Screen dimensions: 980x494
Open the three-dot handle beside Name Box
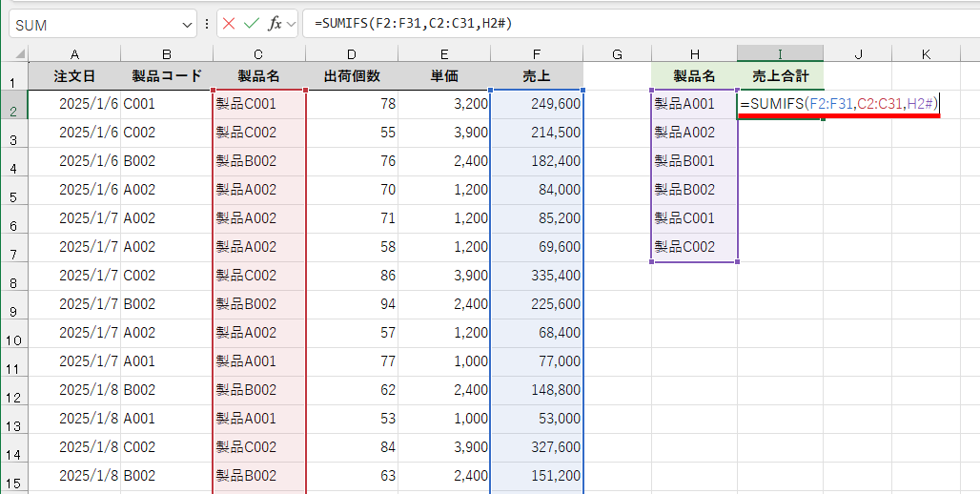pos(207,25)
